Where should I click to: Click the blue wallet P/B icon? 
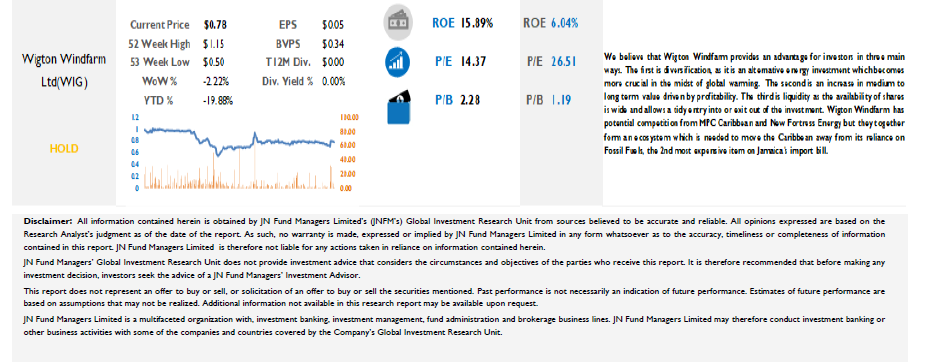tap(399, 106)
